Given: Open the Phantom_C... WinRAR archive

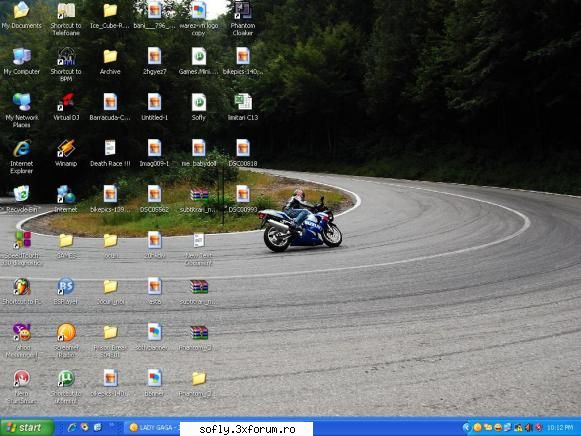Looking at the screenshot, I should point(199,337).
